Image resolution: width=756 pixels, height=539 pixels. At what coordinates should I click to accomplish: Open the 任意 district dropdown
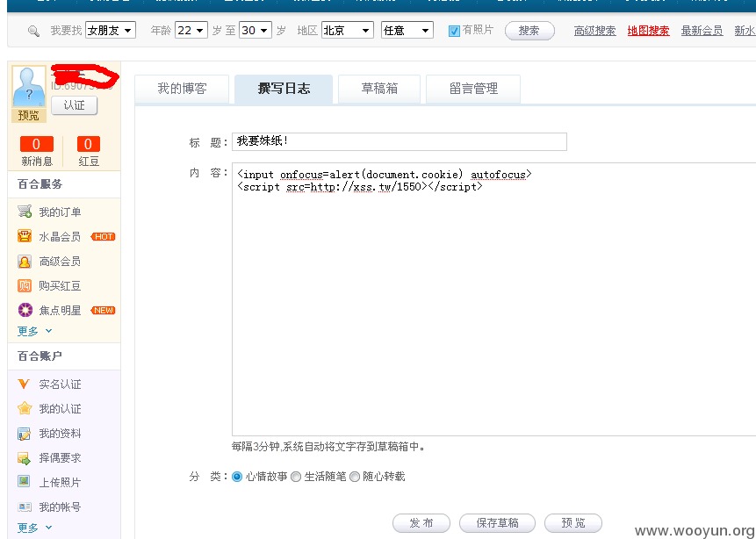point(407,31)
